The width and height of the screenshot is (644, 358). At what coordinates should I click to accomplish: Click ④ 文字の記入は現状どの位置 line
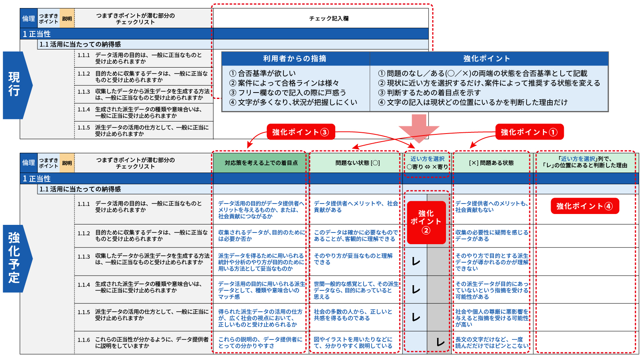(x=473, y=102)
